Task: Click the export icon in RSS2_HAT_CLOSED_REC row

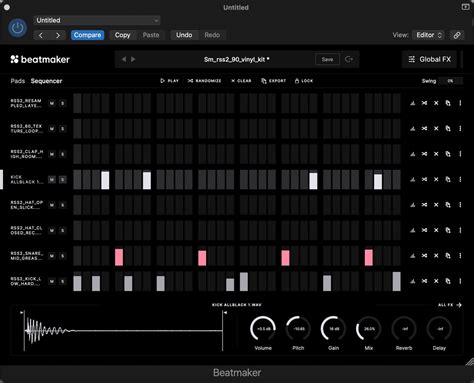Action: pyautogui.click(x=448, y=230)
